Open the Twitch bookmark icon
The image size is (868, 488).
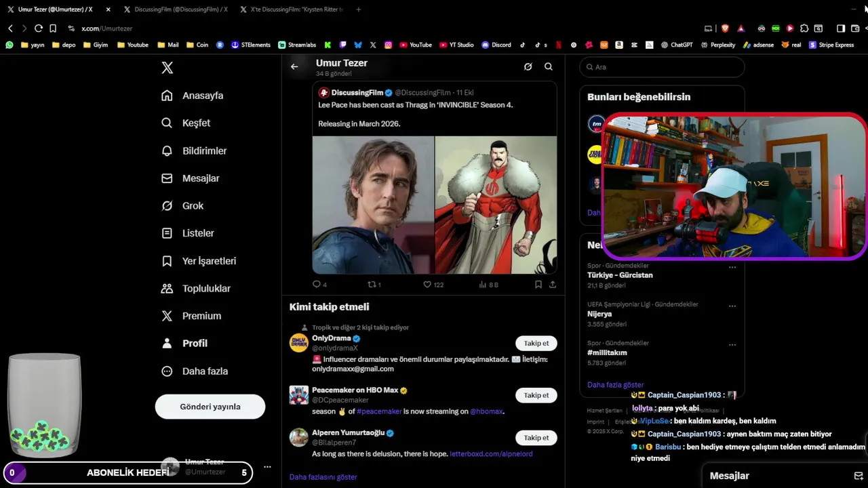(343, 45)
